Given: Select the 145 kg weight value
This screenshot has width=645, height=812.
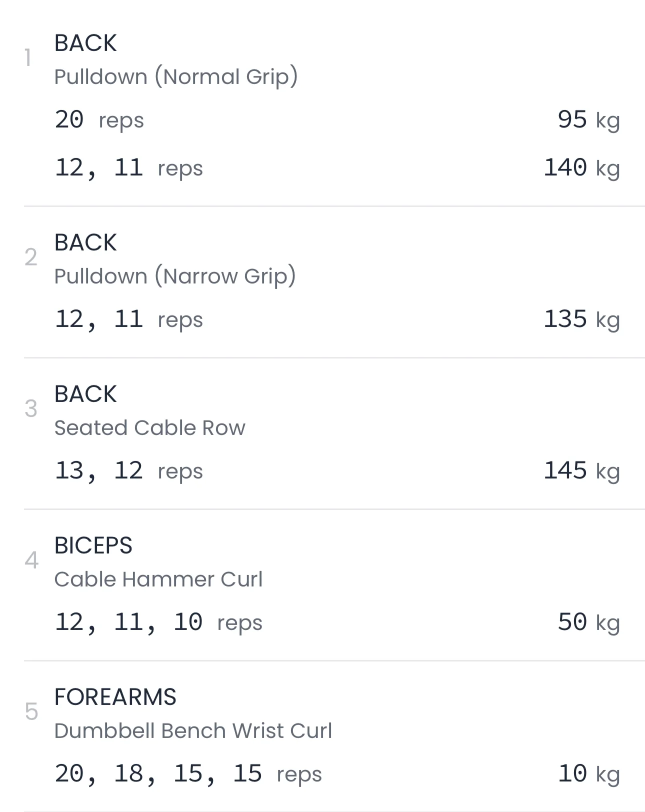Looking at the screenshot, I should coord(581,471).
